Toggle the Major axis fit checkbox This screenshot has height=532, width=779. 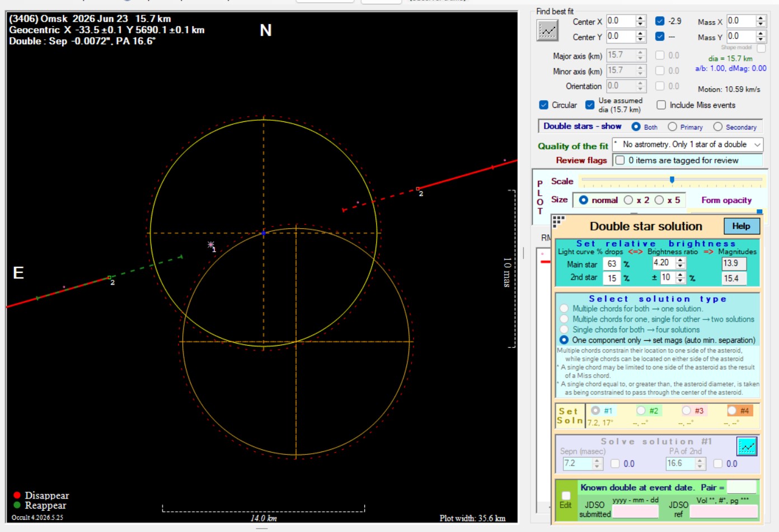(660, 55)
